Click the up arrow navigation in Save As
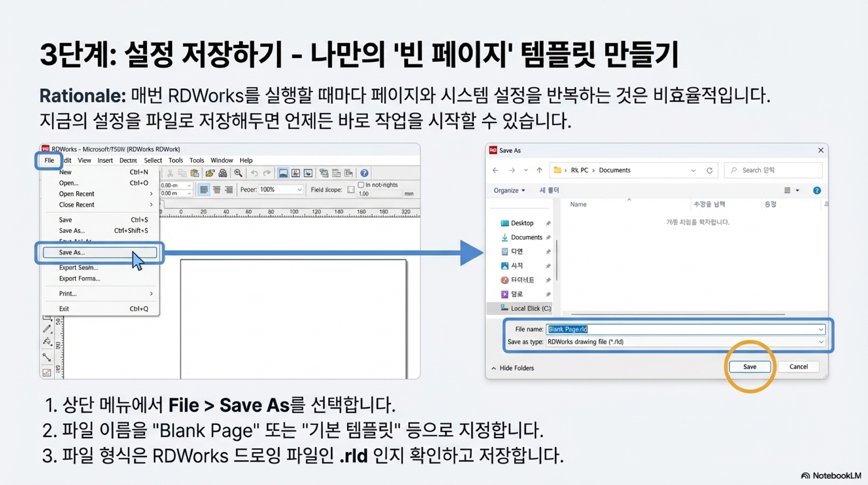Viewport: 868px width, 485px height. click(539, 170)
